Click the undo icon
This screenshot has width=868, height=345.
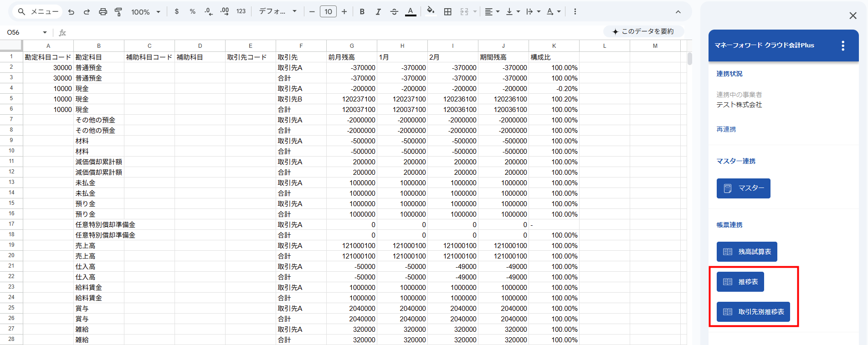click(x=71, y=12)
